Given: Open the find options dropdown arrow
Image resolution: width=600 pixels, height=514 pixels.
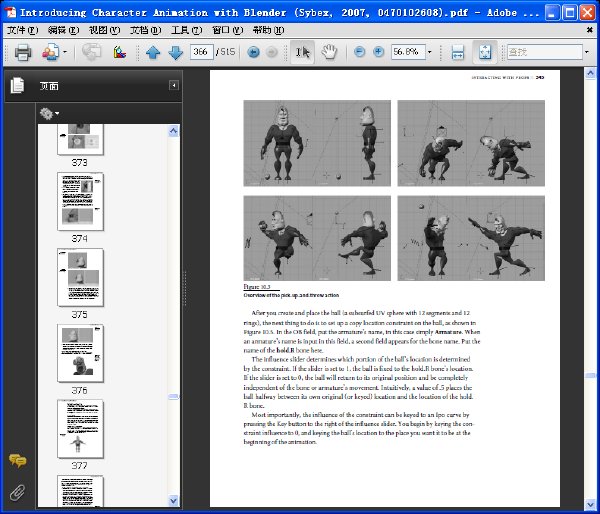Looking at the screenshot, I should pos(587,52).
